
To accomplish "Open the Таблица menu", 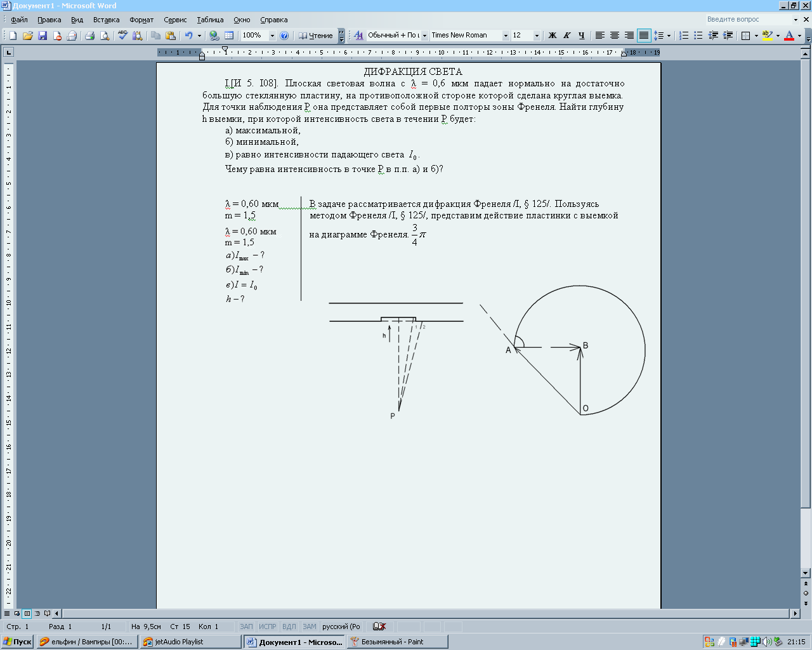I will pos(210,20).
